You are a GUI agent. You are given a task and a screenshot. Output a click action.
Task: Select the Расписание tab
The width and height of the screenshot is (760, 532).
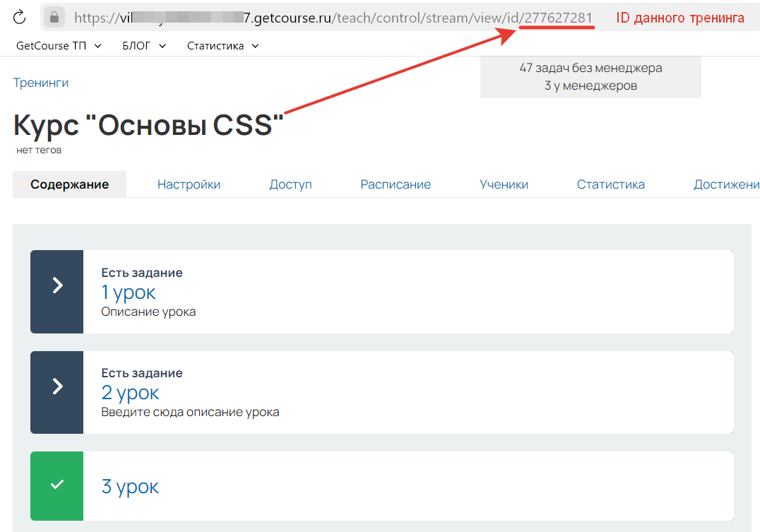click(x=396, y=184)
